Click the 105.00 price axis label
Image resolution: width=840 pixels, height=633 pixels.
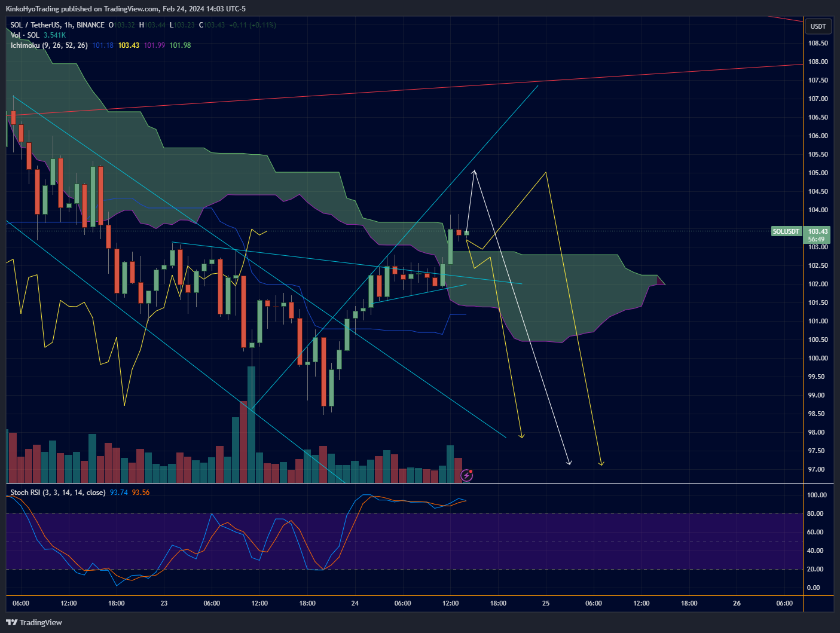(x=818, y=173)
